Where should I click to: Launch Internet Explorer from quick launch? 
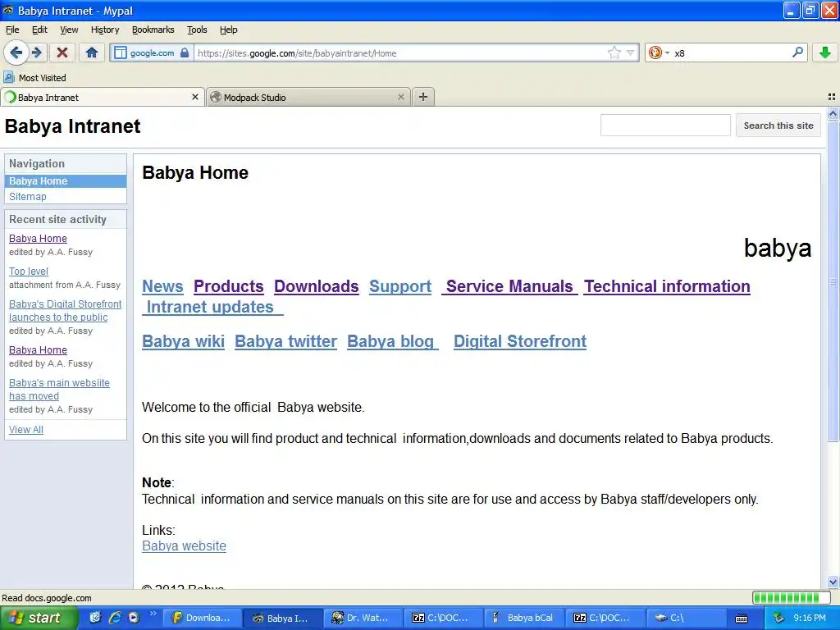(115, 618)
